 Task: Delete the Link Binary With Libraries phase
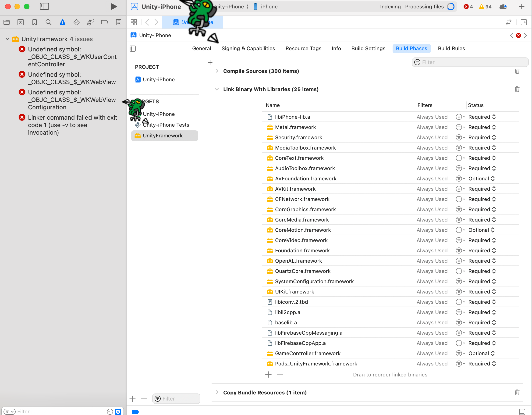517,89
